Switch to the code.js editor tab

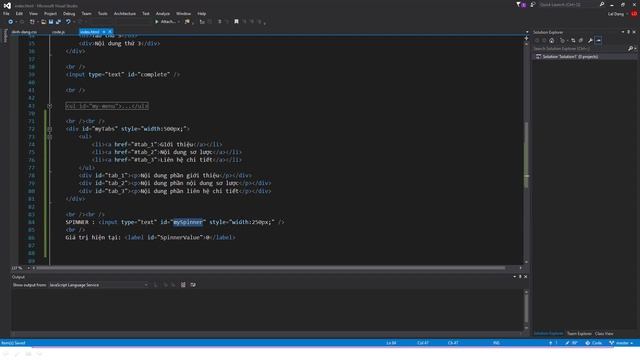[58, 32]
